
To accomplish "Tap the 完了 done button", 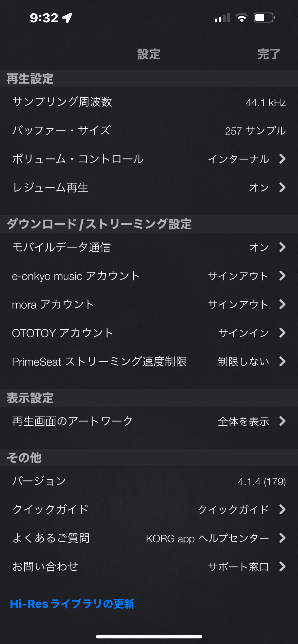I will coord(269,54).
